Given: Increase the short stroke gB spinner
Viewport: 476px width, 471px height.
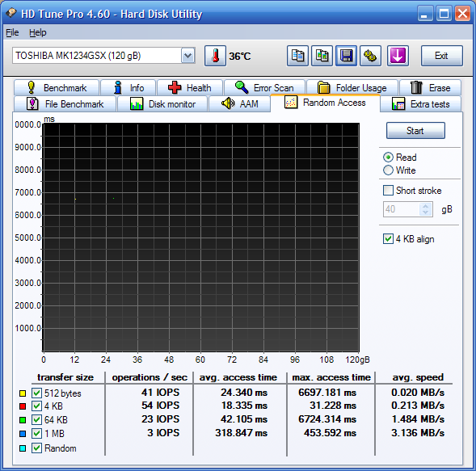Looking at the screenshot, I should pyautogui.click(x=426, y=206).
